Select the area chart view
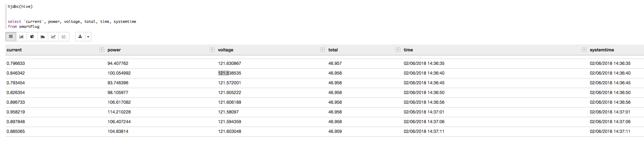This screenshot has height=142, width=644. 43,37
